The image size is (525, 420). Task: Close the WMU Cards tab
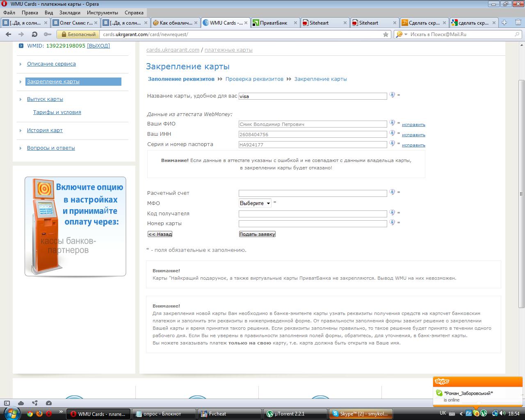[245, 23]
